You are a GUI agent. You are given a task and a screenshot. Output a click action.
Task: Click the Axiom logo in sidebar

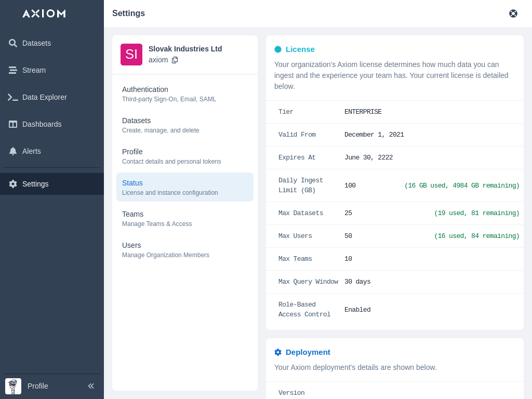click(44, 14)
